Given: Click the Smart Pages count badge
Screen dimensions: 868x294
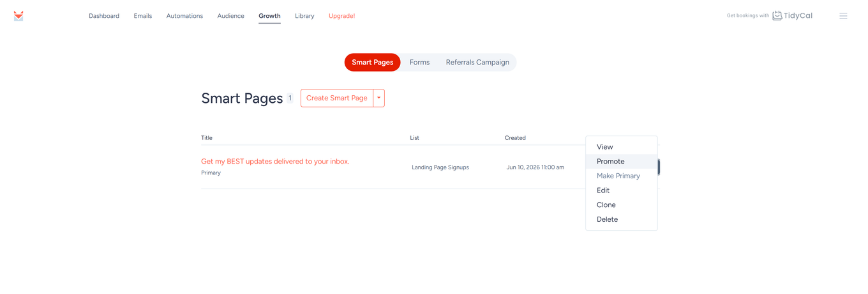Looking at the screenshot, I should point(290,98).
